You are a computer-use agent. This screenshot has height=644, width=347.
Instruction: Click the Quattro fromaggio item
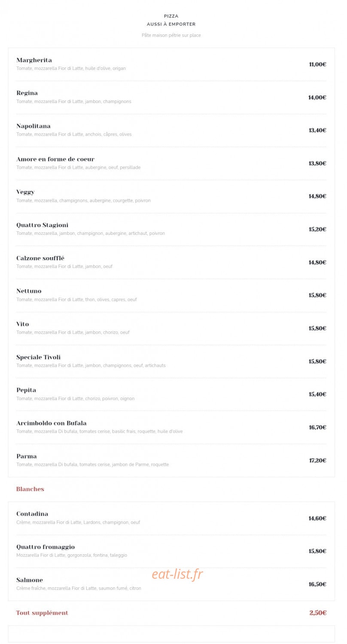pos(46,547)
